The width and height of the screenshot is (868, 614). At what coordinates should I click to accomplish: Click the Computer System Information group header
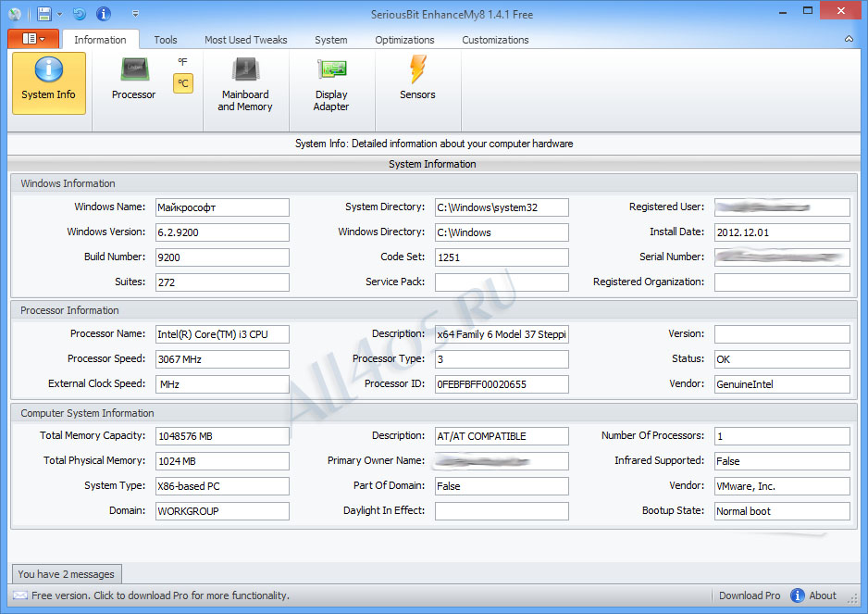coord(434,413)
